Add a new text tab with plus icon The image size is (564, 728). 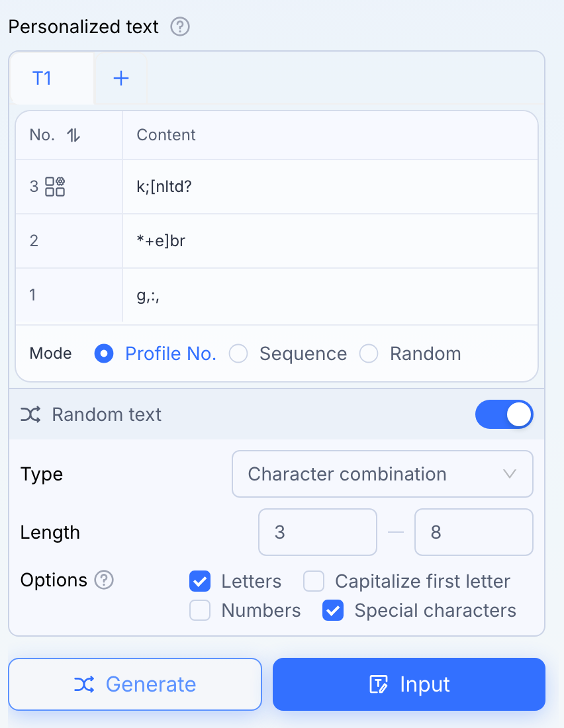coord(120,78)
